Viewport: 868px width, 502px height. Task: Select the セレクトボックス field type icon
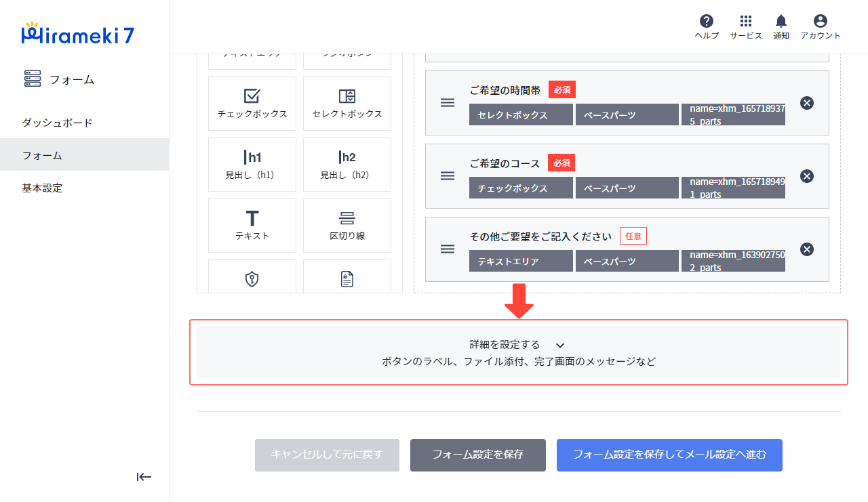[347, 103]
